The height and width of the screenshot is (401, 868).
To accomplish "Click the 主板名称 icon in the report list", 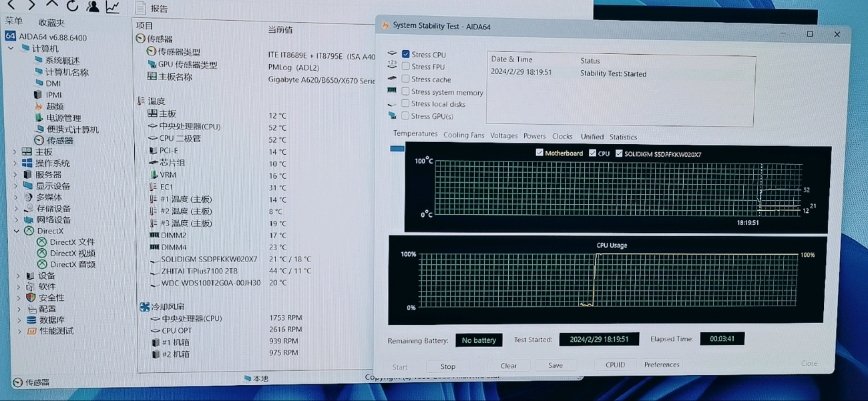I will click(152, 77).
